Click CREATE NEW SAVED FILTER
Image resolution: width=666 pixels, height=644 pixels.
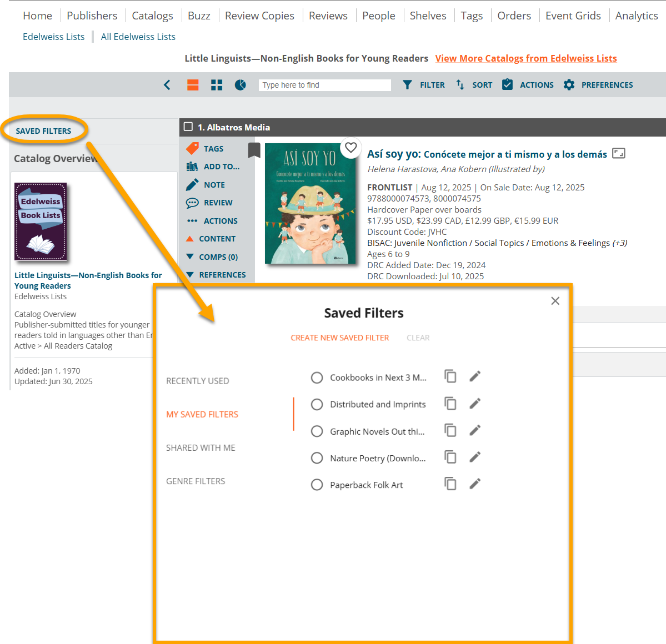tap(340, 338)
